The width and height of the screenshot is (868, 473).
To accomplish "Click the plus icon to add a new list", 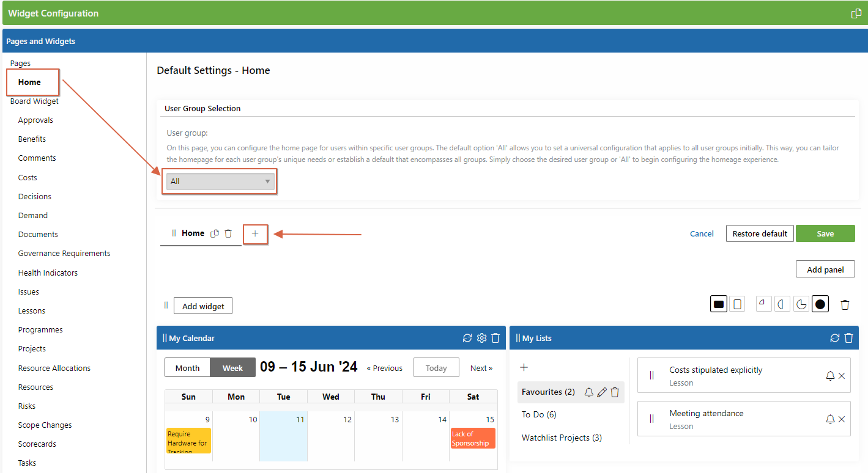I will pos(524,367).
